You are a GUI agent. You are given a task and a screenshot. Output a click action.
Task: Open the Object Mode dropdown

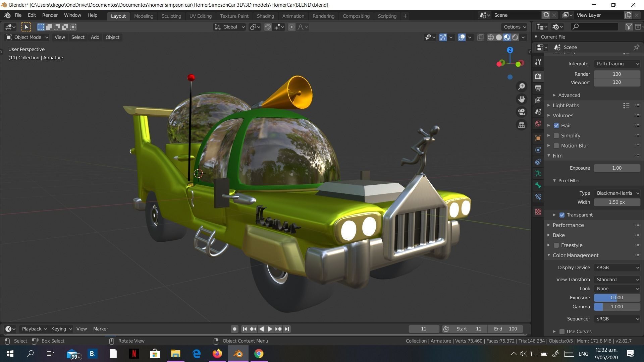(27, 37)
